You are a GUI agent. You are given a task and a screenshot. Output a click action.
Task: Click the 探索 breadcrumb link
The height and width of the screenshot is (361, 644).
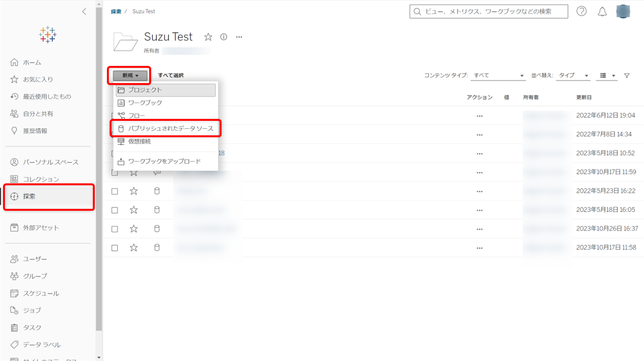pos(116,11)
